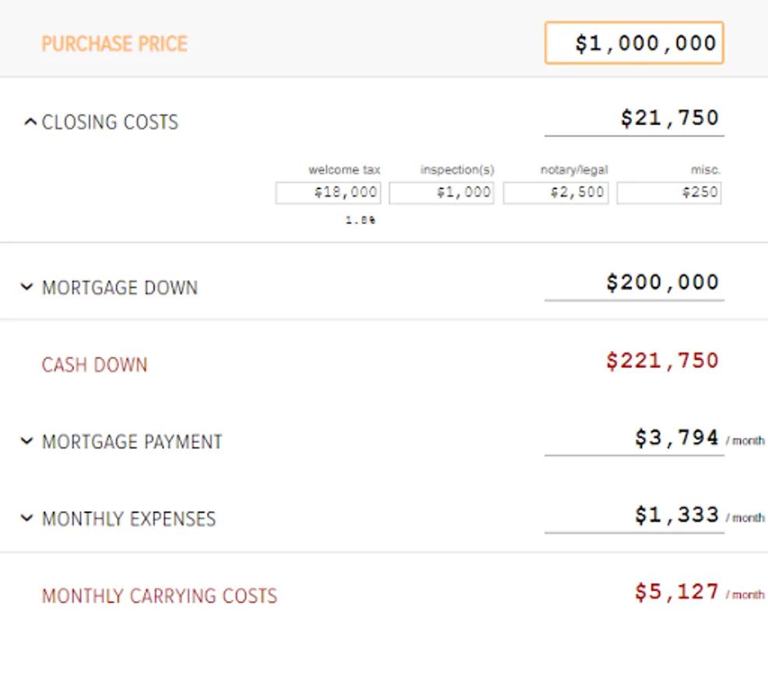Viewport: 768px width, 700px height.
Task: Expand the Mortgage Payment chevron
Action: click(x=26, y=442)
